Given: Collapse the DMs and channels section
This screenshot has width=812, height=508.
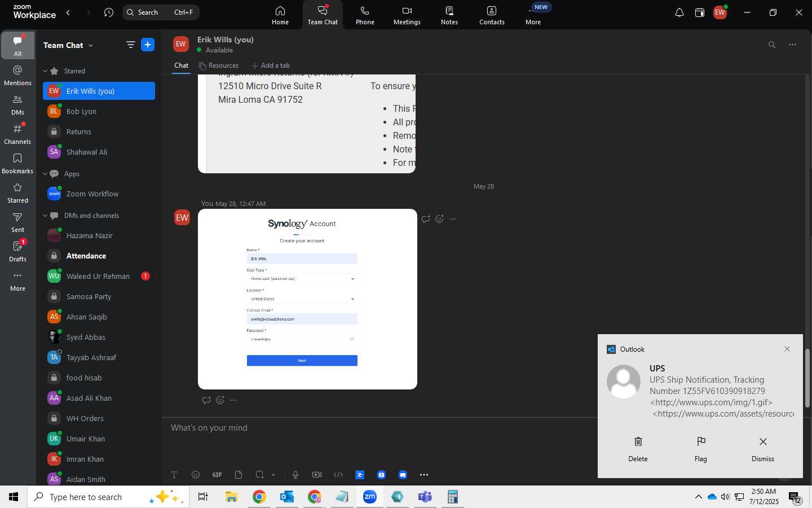Looking at the screenshot, I should [45, 216].
